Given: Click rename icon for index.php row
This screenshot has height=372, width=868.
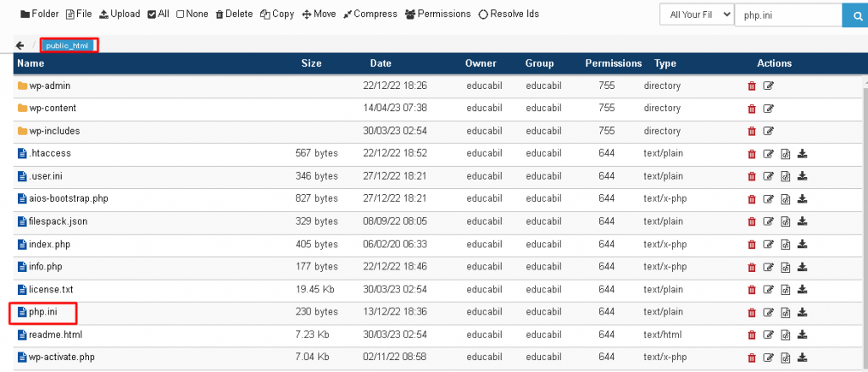Looking at the screenshot, I should coord(769,244).
